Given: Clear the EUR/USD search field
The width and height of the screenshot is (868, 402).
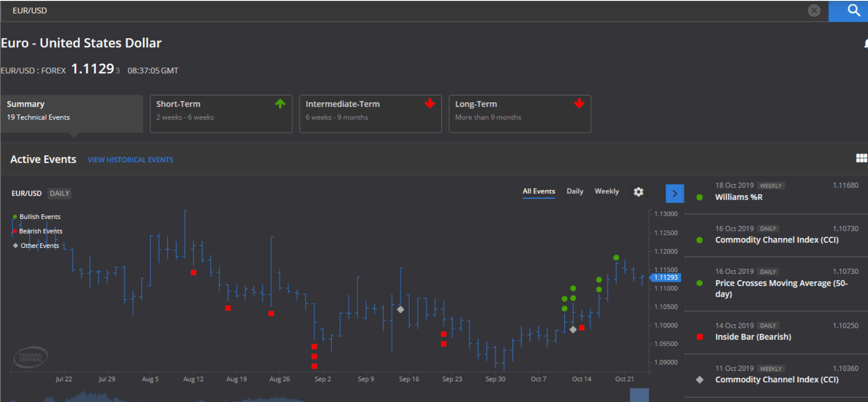Looking at the screenshot, I should tap(814, 10).
